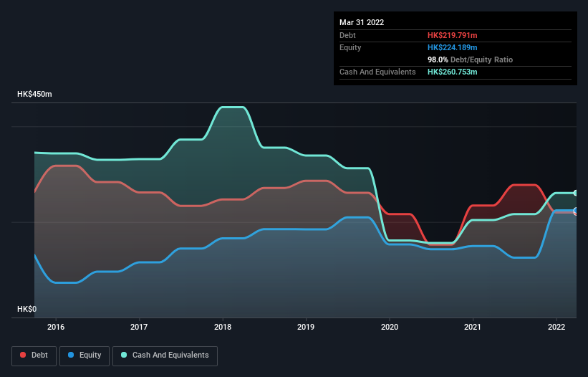The height and width of the screenshot is (377, 588).
Task: Toggle the Equity series legend button
Action: tap(85, 355)
